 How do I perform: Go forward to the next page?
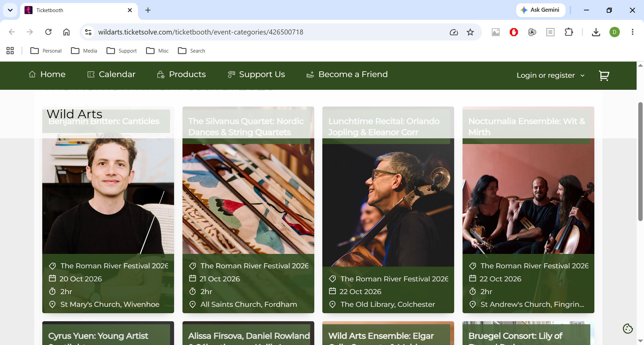pyautogui.click(x=30, y=32)
